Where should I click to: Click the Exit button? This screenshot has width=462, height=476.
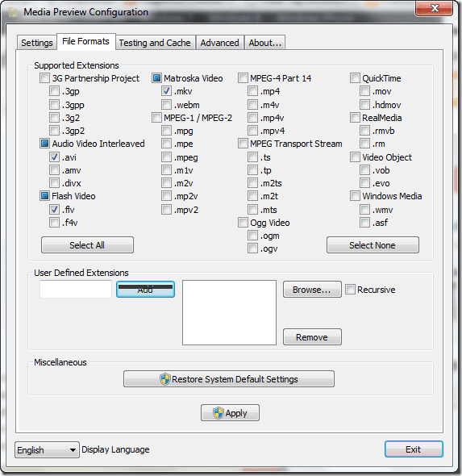coord(414,449)
